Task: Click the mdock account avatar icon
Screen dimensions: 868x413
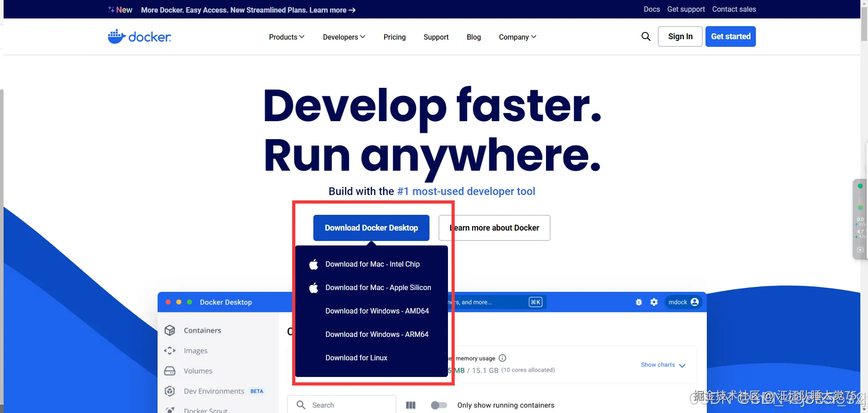Action: 695,302
